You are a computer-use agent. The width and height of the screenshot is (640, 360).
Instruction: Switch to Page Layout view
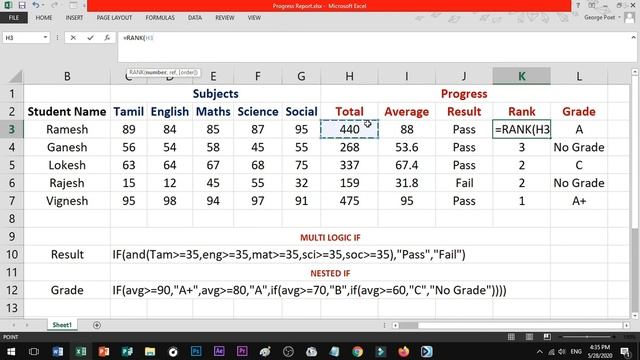pyautogui.click(x=529, y=337)
